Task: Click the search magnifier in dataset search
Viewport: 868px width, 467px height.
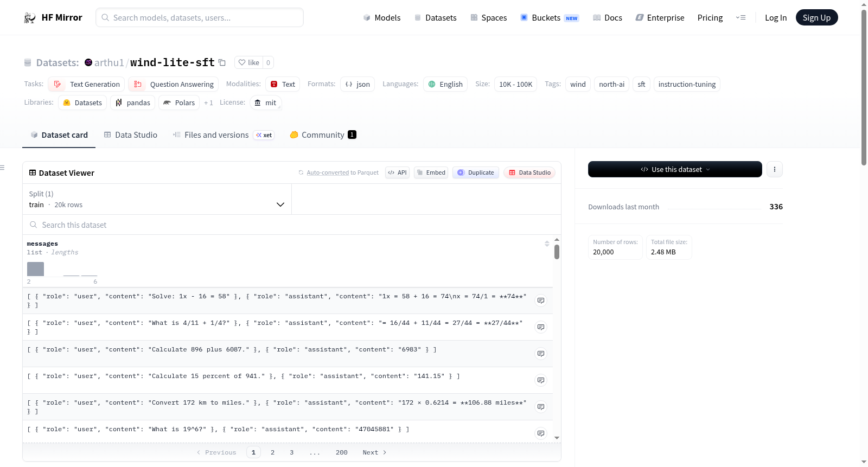Action: click(x=34, y=225)
